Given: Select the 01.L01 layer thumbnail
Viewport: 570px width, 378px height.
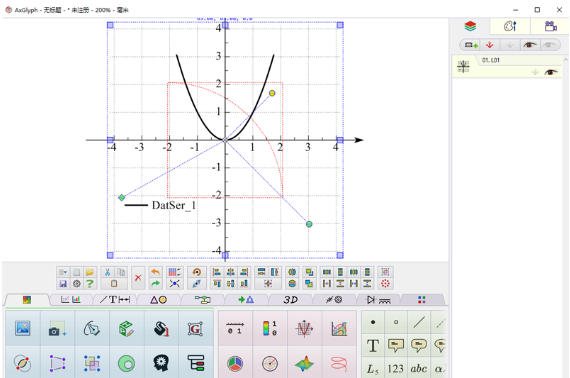Looking at the screenshot, I should click(463, 67).
